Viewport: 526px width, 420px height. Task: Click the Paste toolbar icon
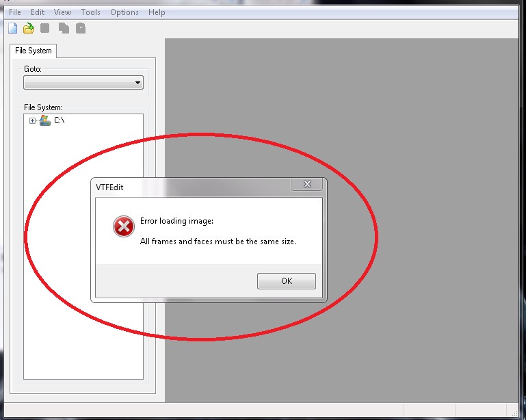coord(81,28)
